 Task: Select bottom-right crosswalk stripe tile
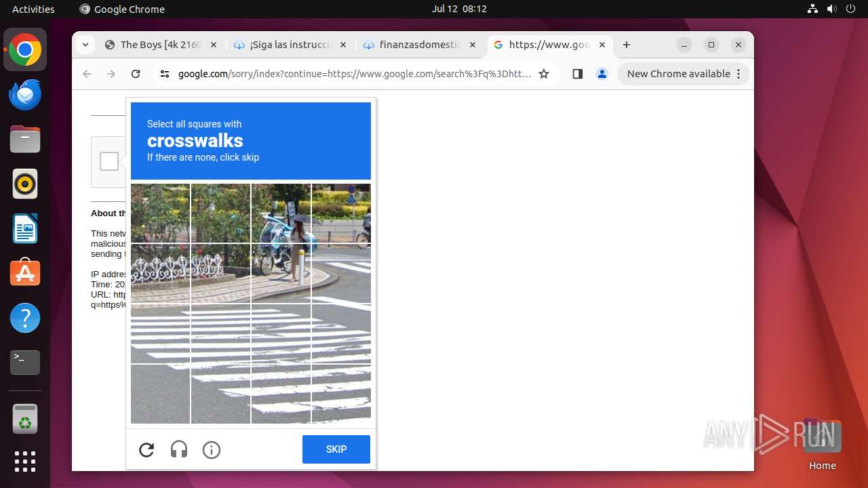(x=341, y=394)
